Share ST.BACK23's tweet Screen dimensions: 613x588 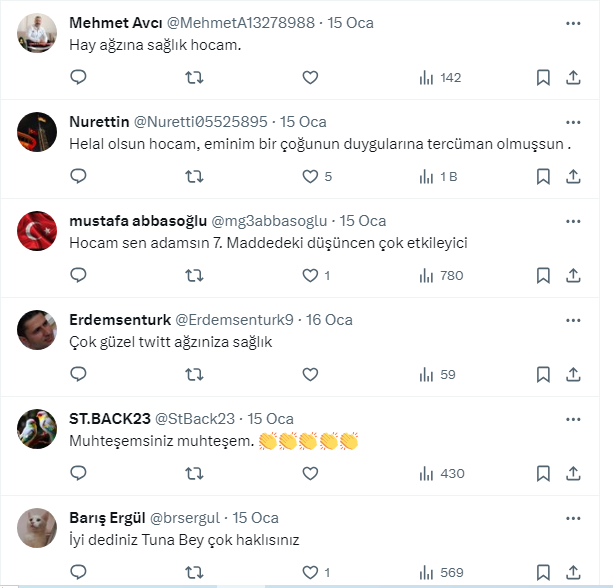(574, 473)
